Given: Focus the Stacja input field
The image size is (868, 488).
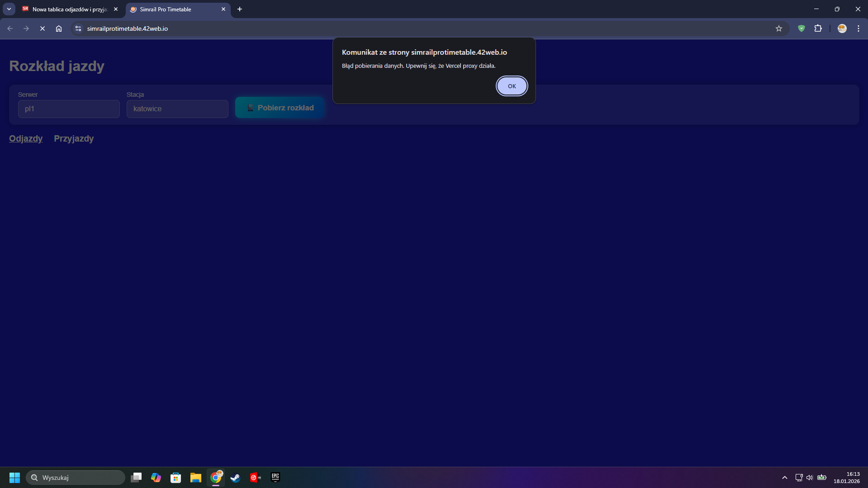Looking at the screenshot, I should coord(177,109).
